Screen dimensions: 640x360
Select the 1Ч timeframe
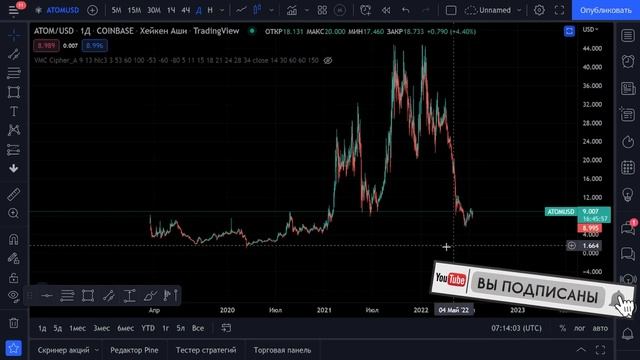tap(171, 10)
